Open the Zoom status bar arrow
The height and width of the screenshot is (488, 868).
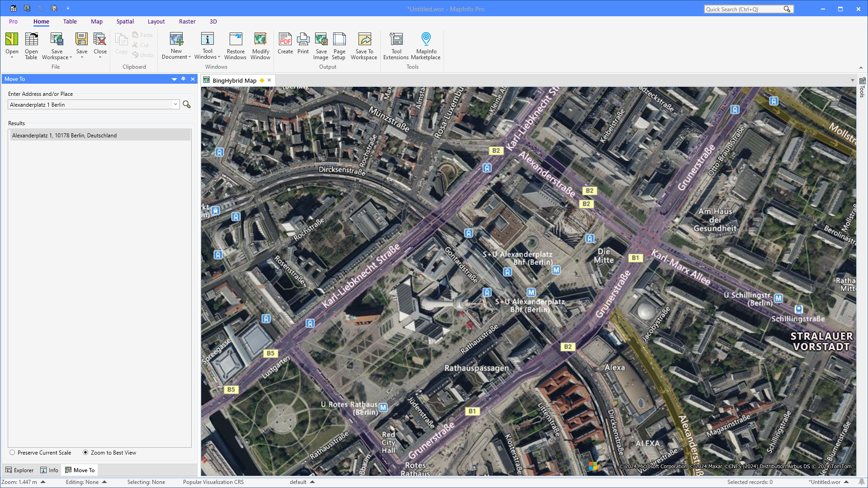click(43, 482)
